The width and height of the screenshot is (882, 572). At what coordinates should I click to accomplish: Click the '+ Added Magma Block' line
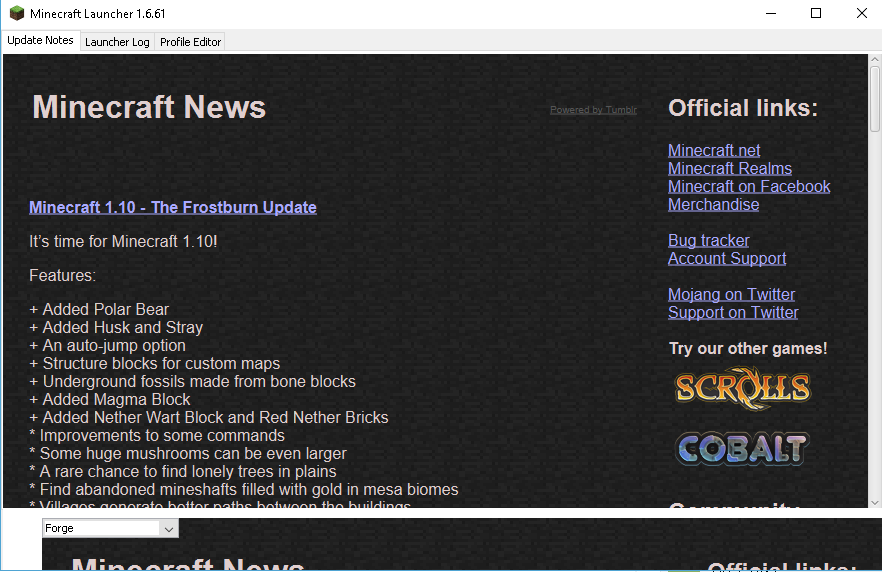coord(110,399)
